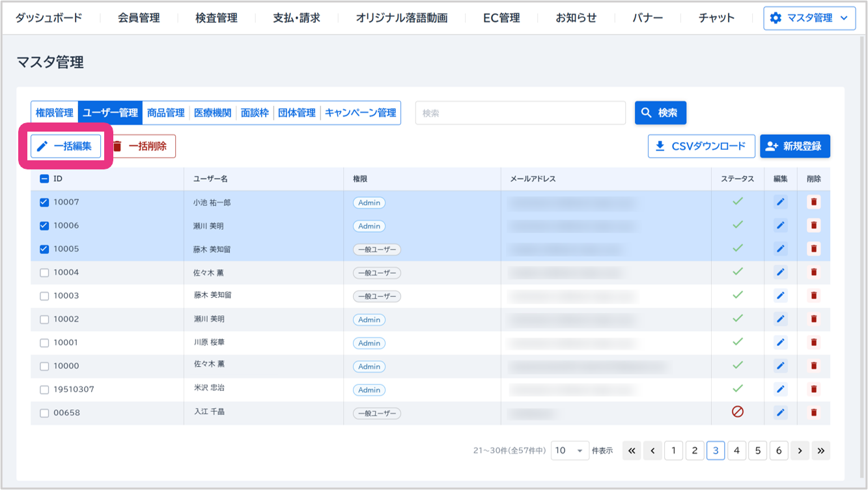Toggle the select-all checkbox in the ID header
The width and height of the screenshot is (868, 490).
tap(44, 179)
